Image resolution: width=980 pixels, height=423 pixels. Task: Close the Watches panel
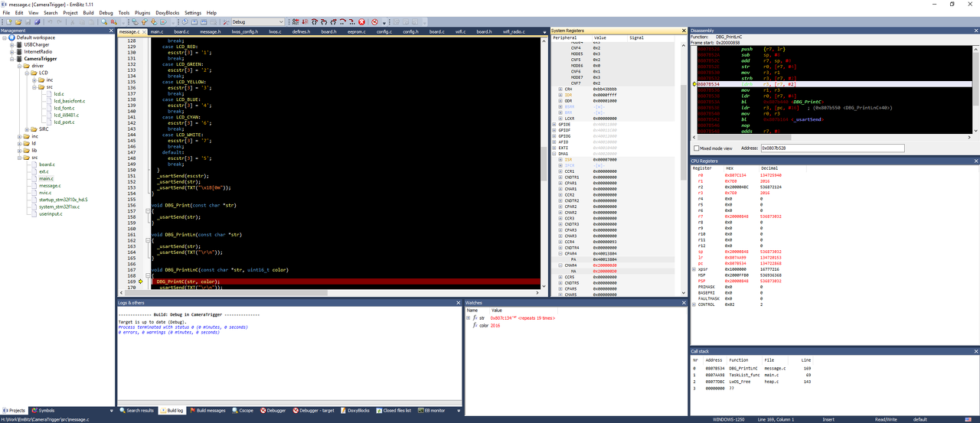coord(684,303)
